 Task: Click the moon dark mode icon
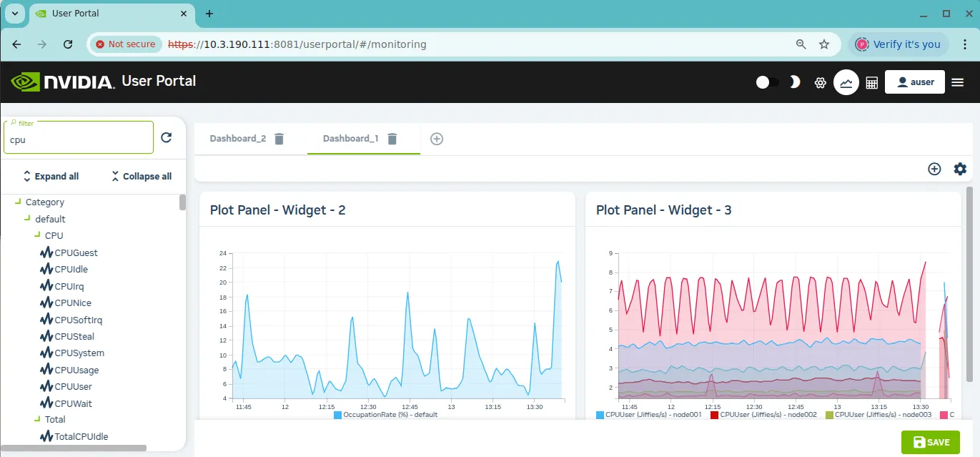click(794, 82)
